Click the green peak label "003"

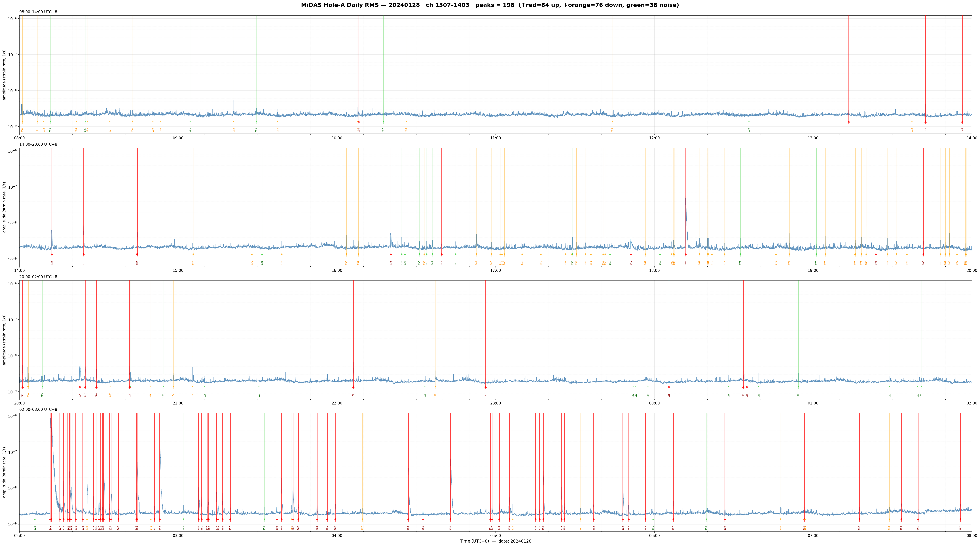point(50,130)
